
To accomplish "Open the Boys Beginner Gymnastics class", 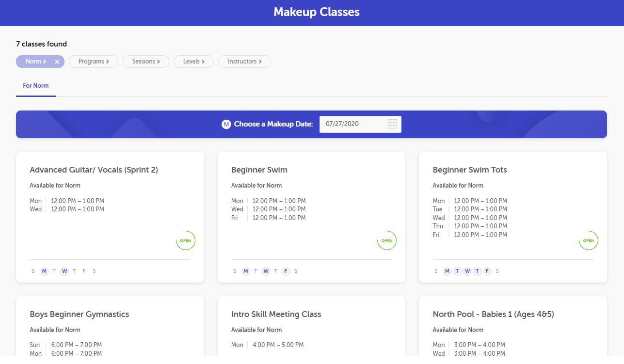I will pyautogui.click(x=80, y=315).
